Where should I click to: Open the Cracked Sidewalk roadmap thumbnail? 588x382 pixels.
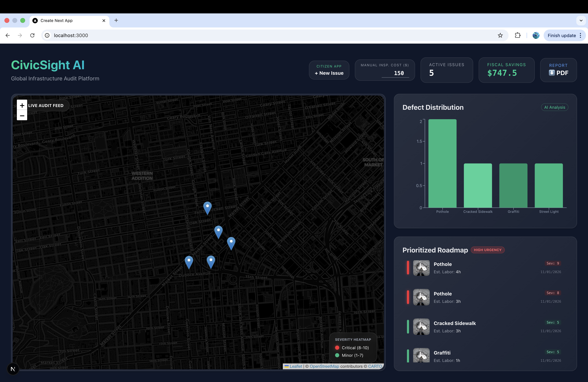pos(421,327)
